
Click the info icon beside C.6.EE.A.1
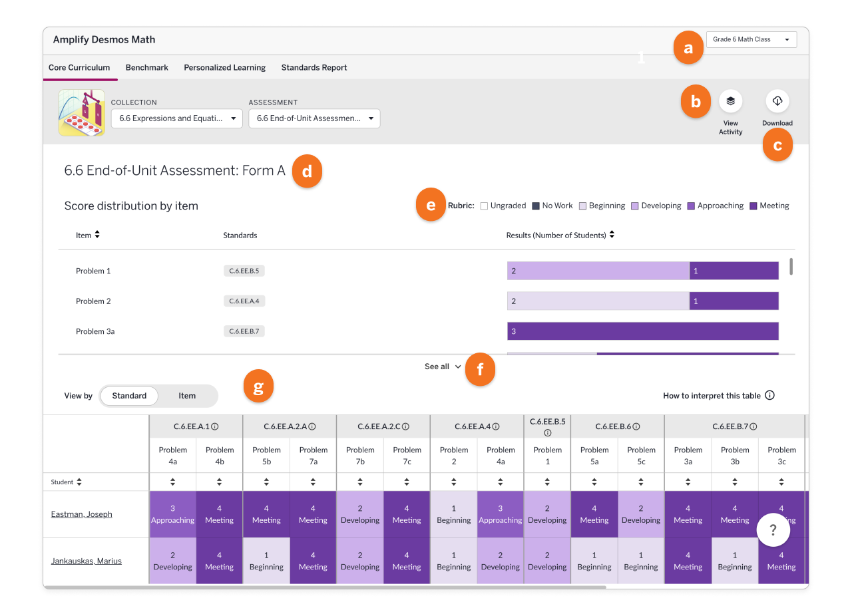point(216,426)
